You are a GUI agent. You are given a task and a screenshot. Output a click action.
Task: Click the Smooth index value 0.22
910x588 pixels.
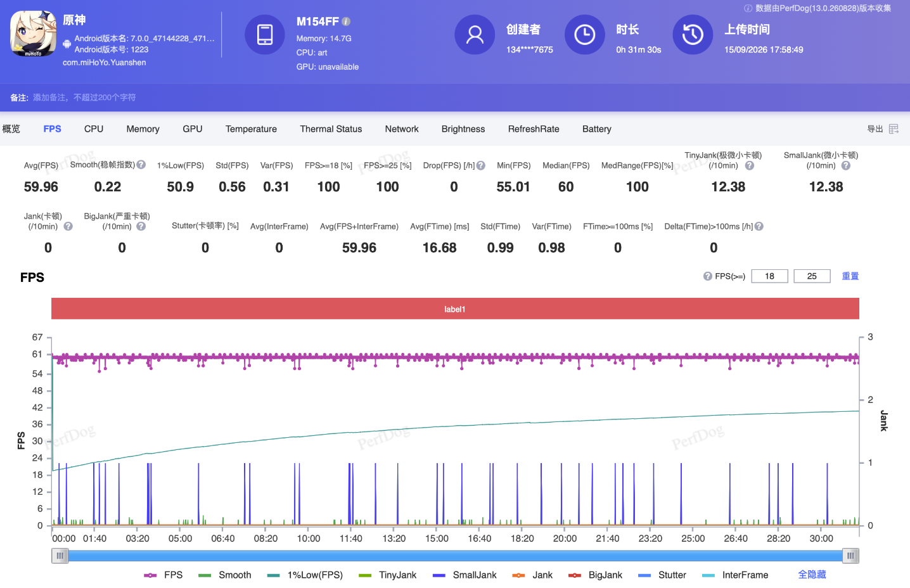tap(108, 187)
